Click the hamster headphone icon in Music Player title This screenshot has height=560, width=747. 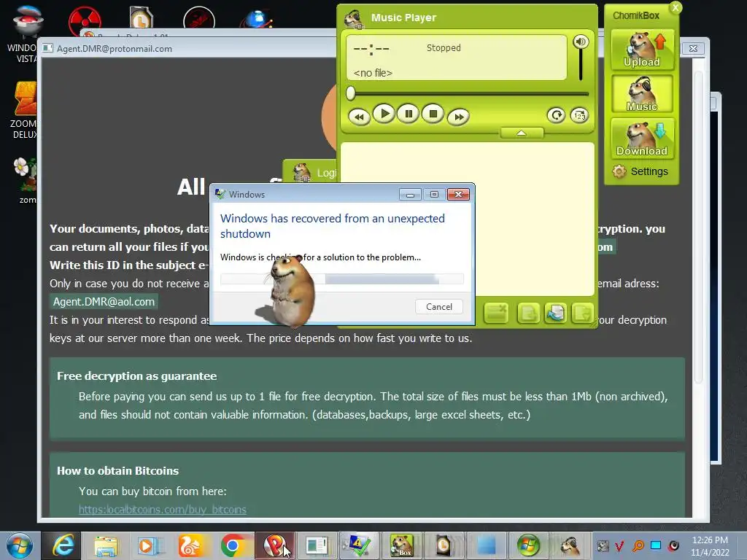353,19
